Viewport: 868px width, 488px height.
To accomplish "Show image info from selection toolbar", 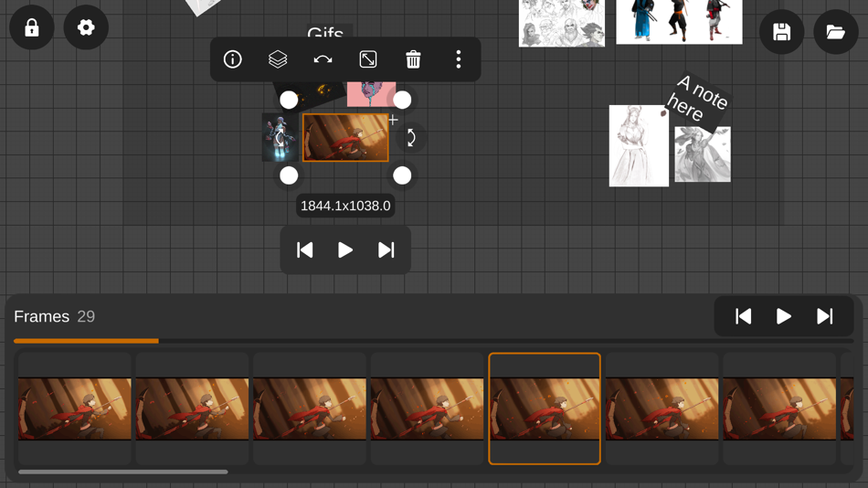I will (232, 59).
